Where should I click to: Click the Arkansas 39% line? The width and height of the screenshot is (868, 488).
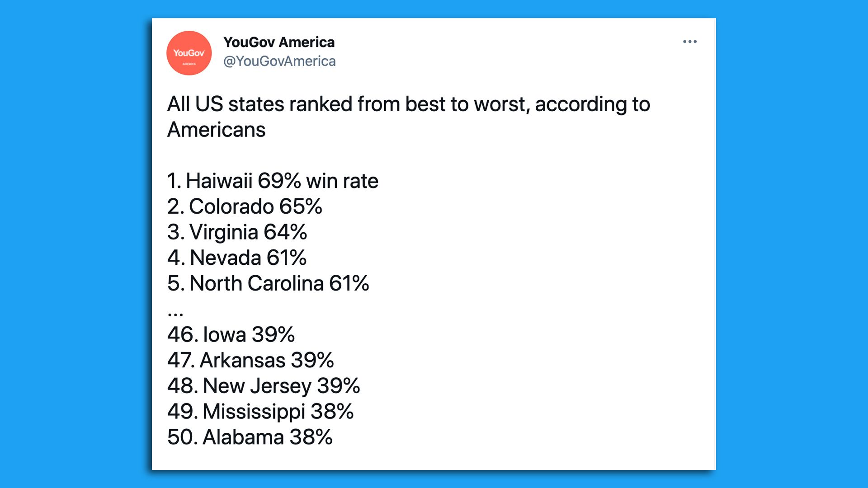coord(250,360)
